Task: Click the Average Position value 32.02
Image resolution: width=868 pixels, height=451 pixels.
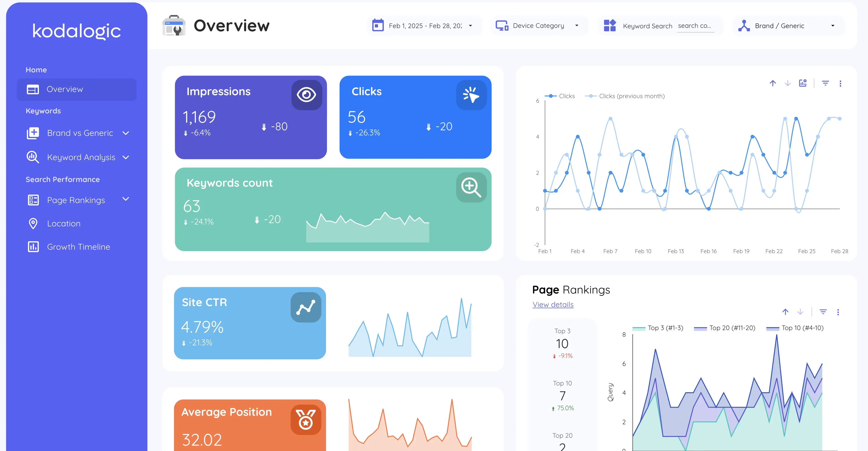Action: 202,440
